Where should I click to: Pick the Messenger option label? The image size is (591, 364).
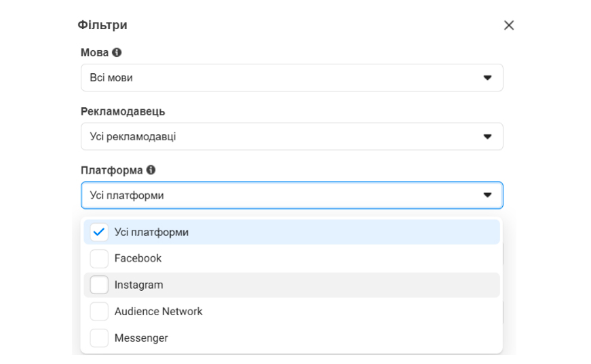tap(141, 338)
